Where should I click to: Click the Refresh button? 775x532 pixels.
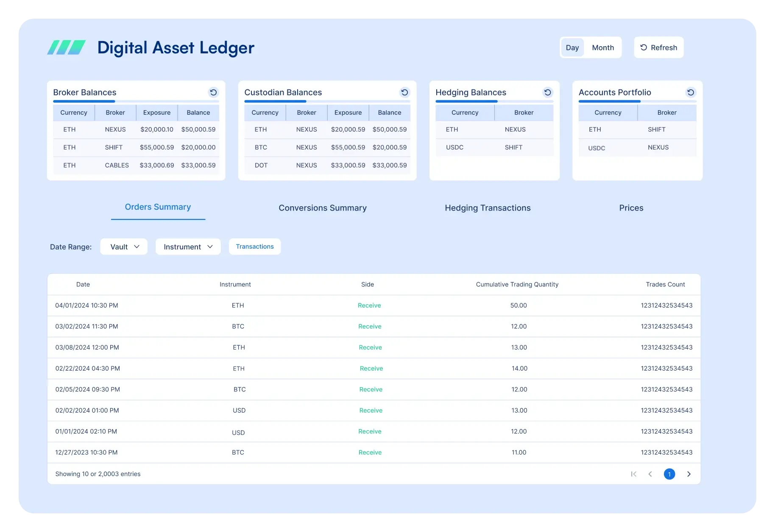point(658,47)
